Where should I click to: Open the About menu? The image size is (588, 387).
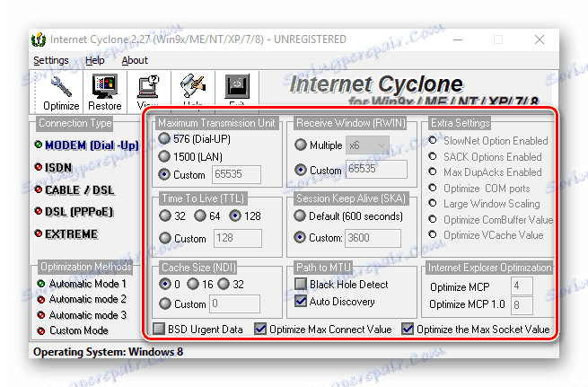click(135, 60)
